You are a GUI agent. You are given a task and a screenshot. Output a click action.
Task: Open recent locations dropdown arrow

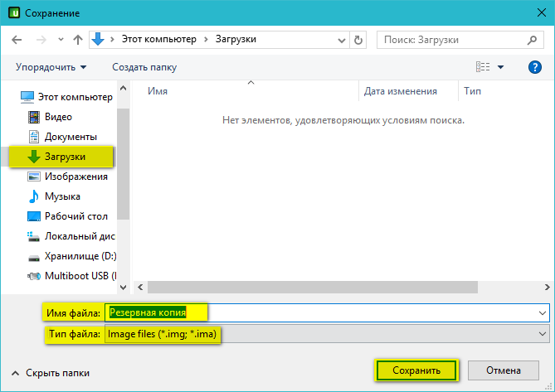(61, 39)
